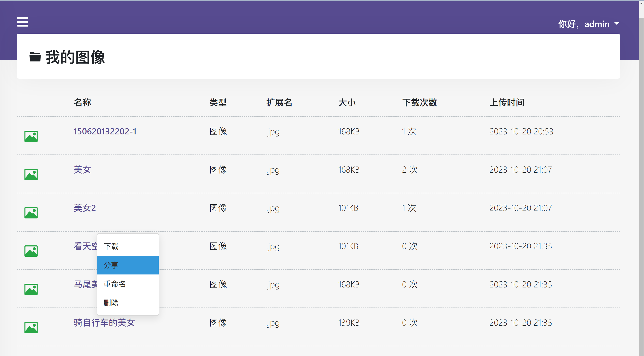
Task: Choose 下载 from the context menu
Action: (x=128, y=246)
